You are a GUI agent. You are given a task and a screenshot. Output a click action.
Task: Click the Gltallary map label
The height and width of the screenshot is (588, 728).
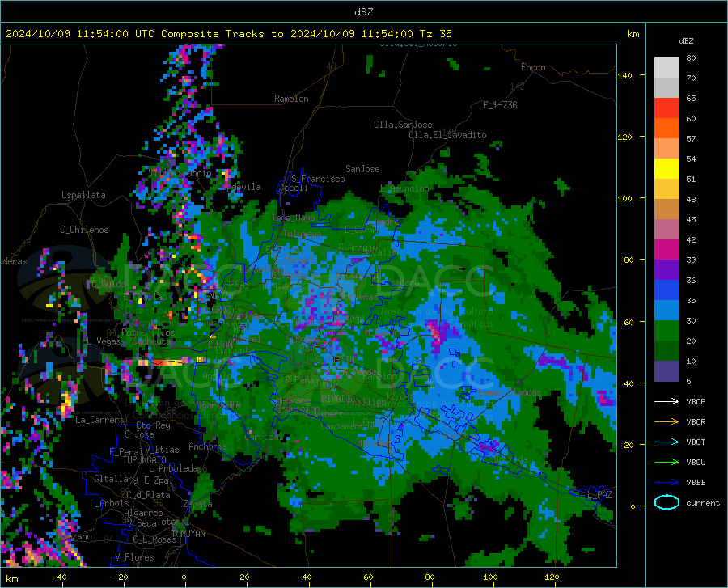point(116,479)
